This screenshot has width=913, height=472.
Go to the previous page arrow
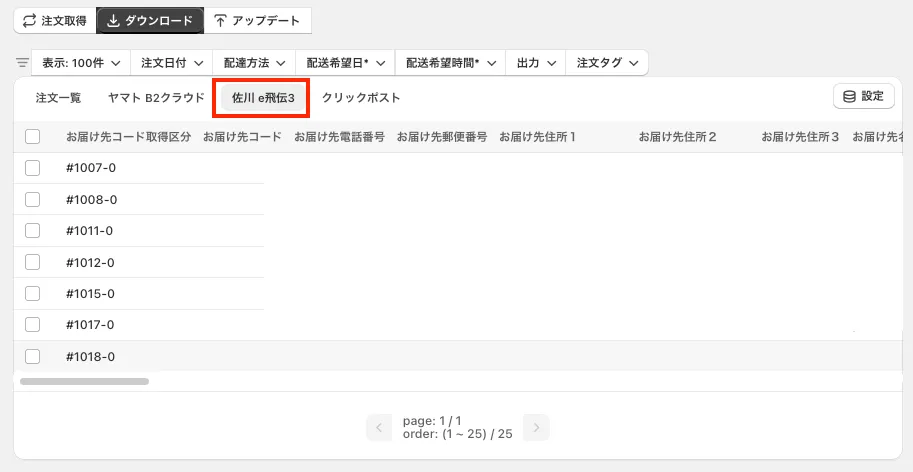379,428
